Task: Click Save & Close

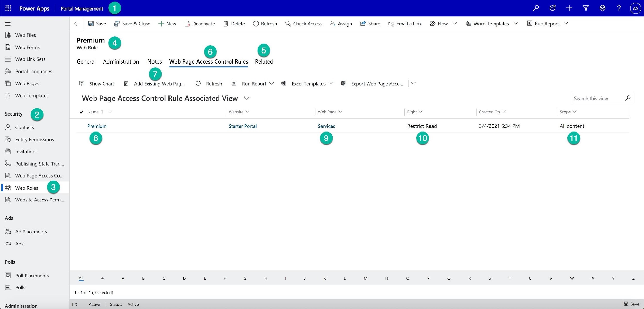Action: [132, 24]
